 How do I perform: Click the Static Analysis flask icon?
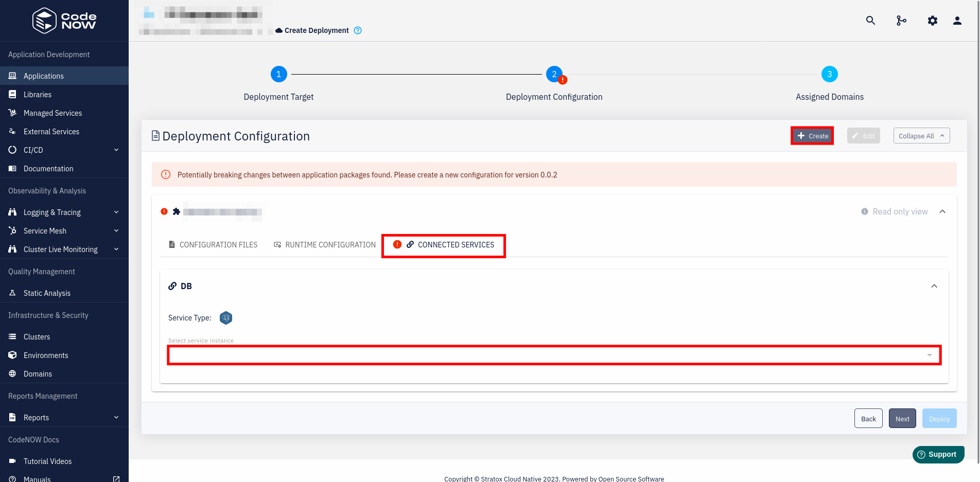click(x=12, y=293)
